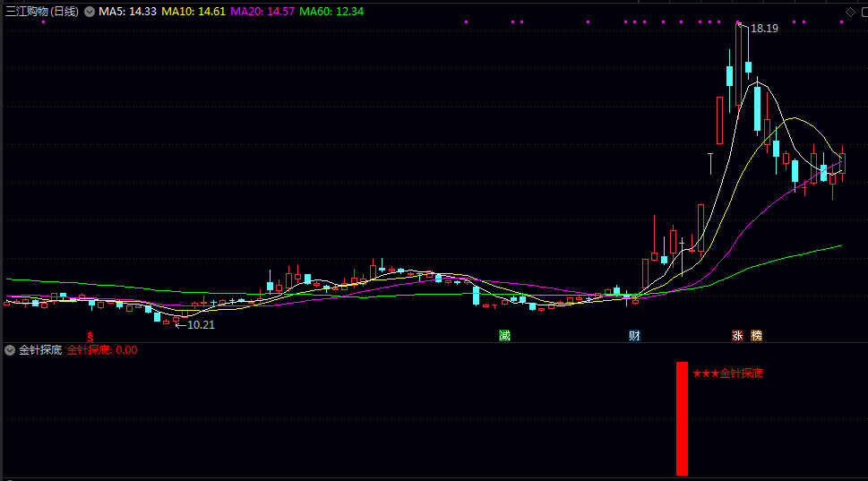Select the MA10: 14.61 label
This screenshot has width=868, height=481.
pyautogui.click(x=193, y=12)
